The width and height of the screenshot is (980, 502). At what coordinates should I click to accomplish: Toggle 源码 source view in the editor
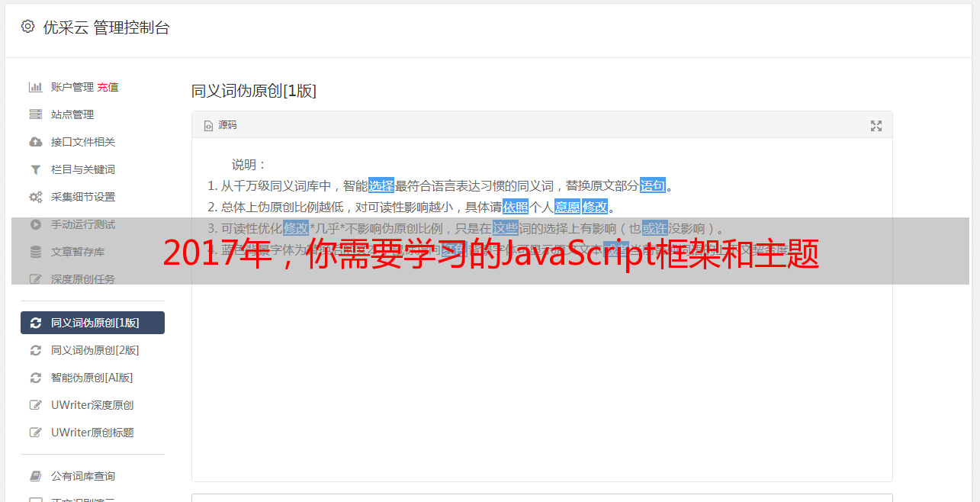[x=220, y=125]
